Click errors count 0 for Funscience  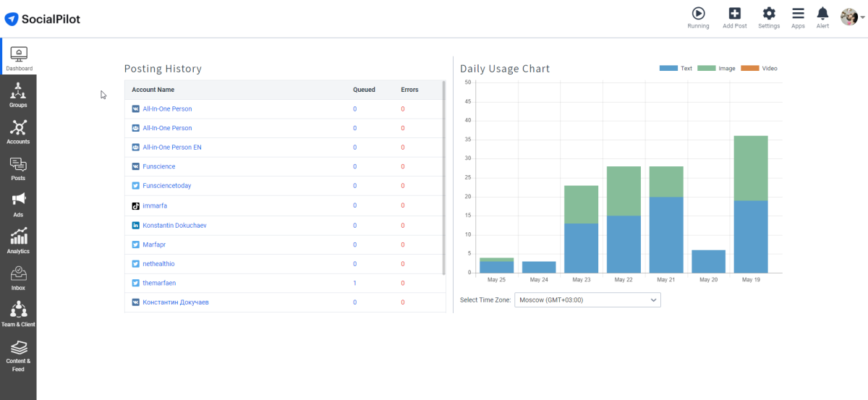click(x=403, y=166)
